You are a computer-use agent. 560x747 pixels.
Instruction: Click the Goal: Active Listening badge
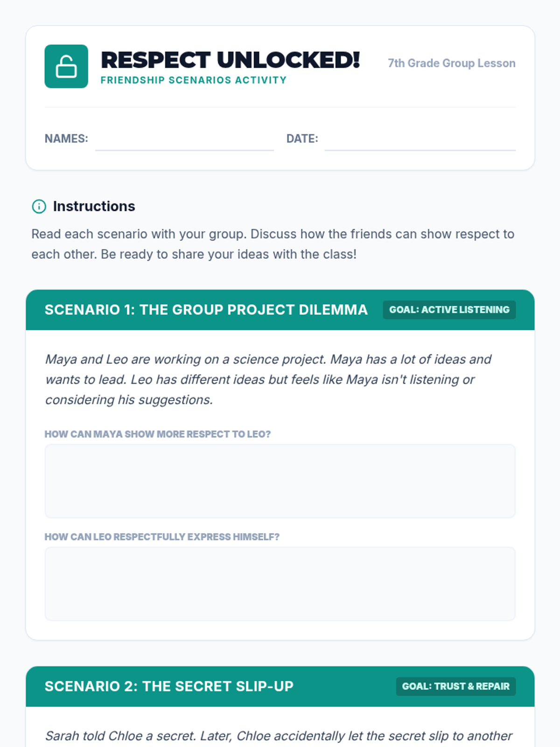(449, 310)
